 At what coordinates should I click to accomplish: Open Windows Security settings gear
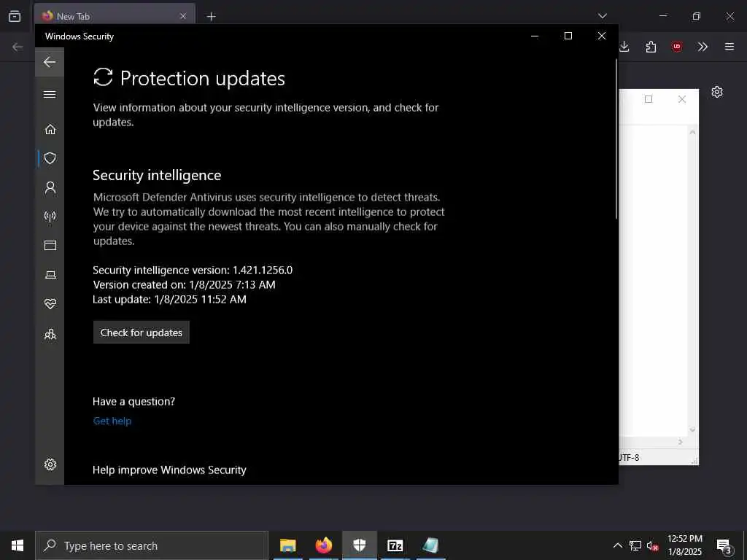tap(50, 464)
